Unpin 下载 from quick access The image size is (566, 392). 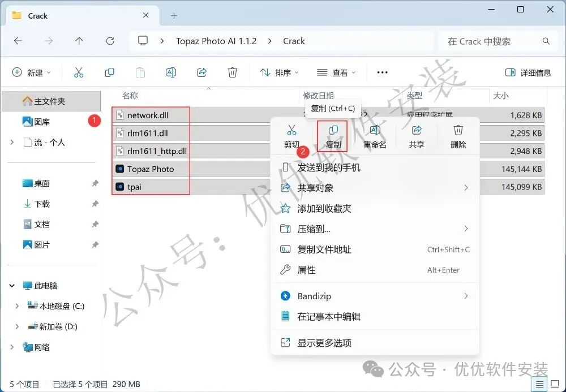tap(95, 204)
